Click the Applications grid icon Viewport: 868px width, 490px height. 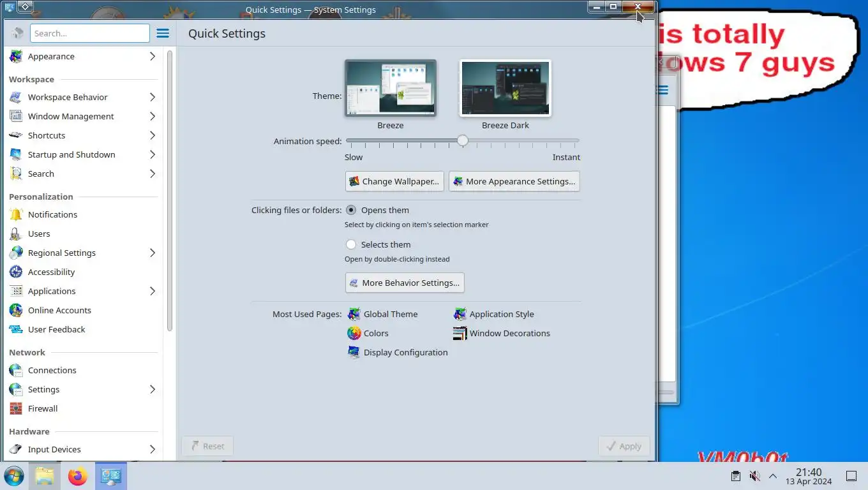(x=16, y=291)
